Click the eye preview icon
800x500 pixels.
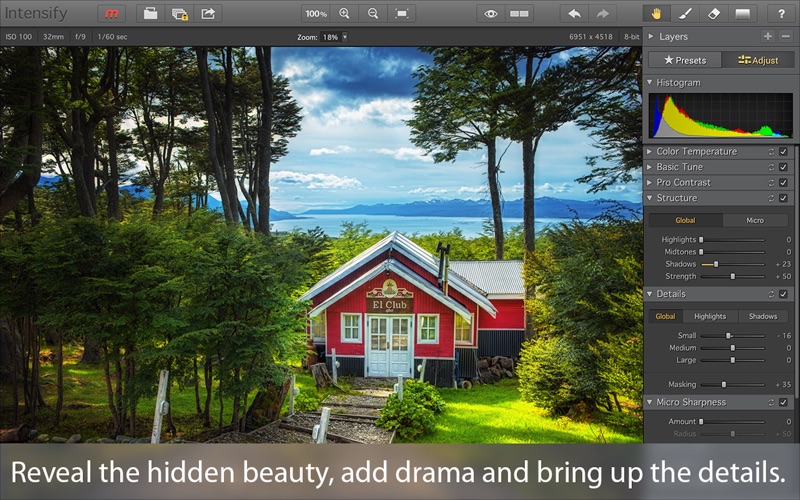[x=490, y=14]
